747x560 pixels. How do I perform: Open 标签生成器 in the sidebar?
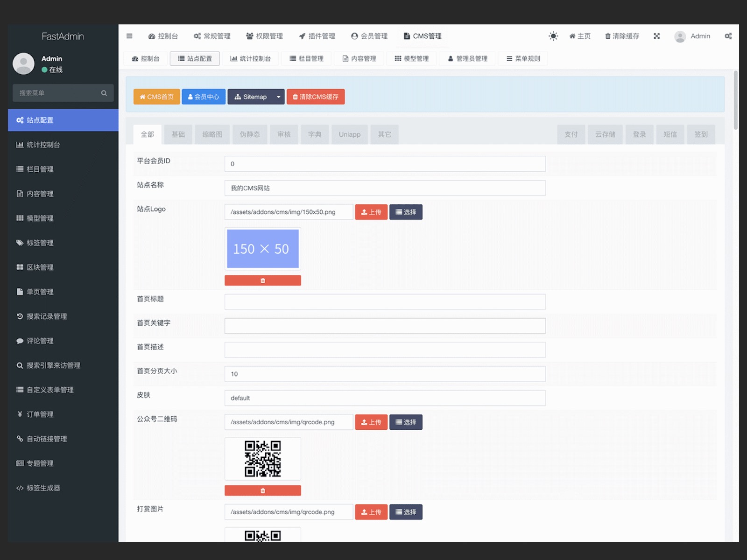pos(63,488)
